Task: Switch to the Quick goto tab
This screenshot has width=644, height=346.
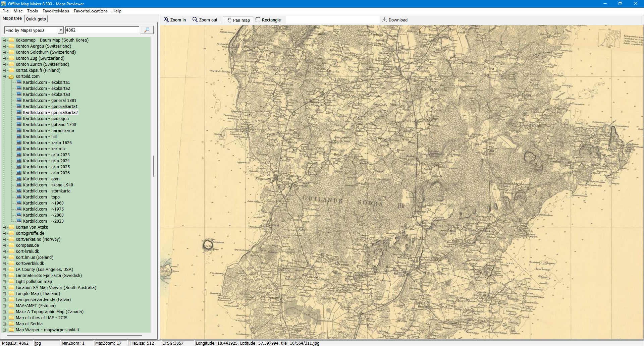Action: pyautogui.click(x=36, y=19)
